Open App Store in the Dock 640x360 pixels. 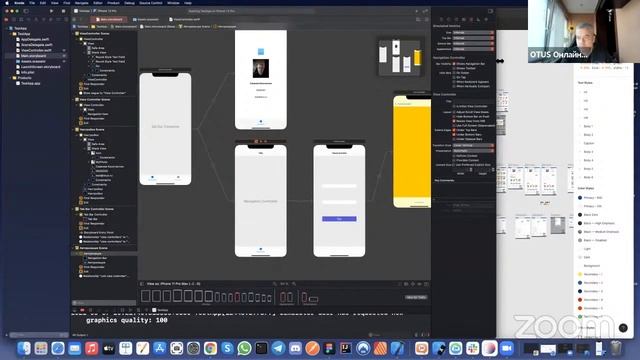click(159, 348)
